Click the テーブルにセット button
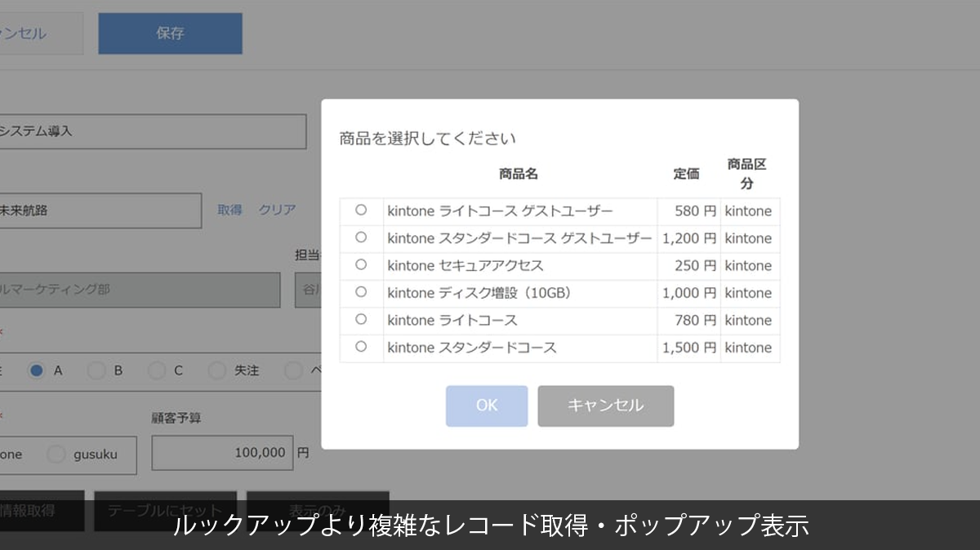This screenshot has width=980, height=550. tap(165, 511)
